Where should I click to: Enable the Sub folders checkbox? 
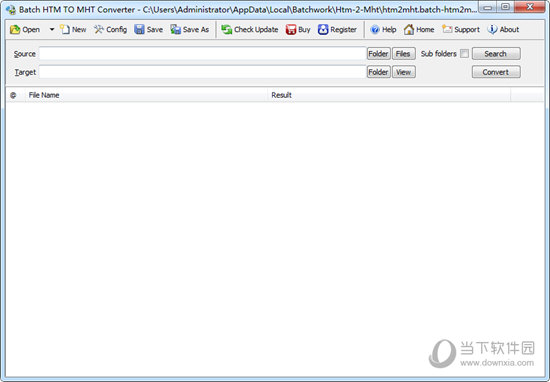point(464,54)
